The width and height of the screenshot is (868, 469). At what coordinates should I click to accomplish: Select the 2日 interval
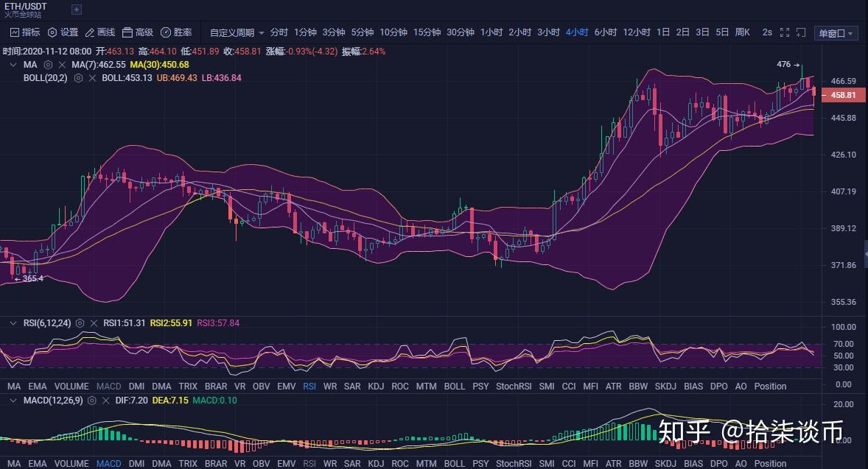pyautogui.click(x=682, y=32)
